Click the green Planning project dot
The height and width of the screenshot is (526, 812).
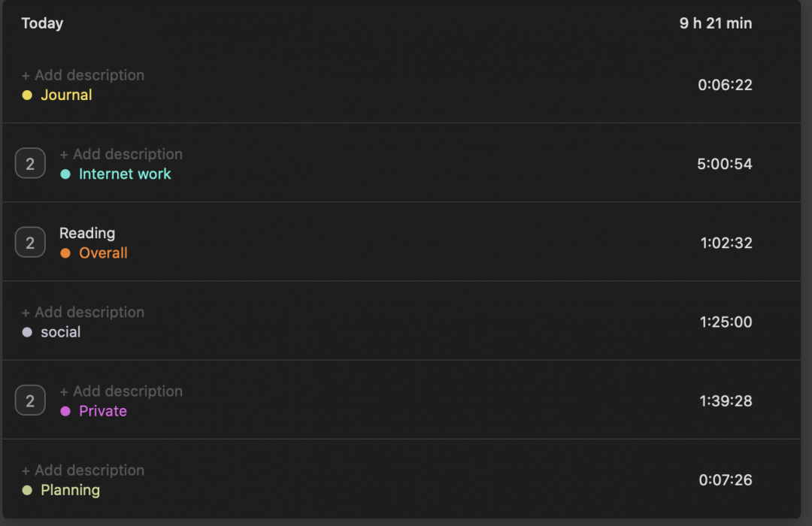click(27, 490)
